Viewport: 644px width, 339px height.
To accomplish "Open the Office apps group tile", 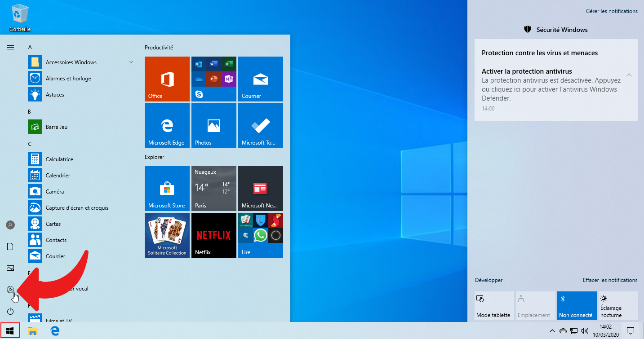I will (x=214, y=79).
